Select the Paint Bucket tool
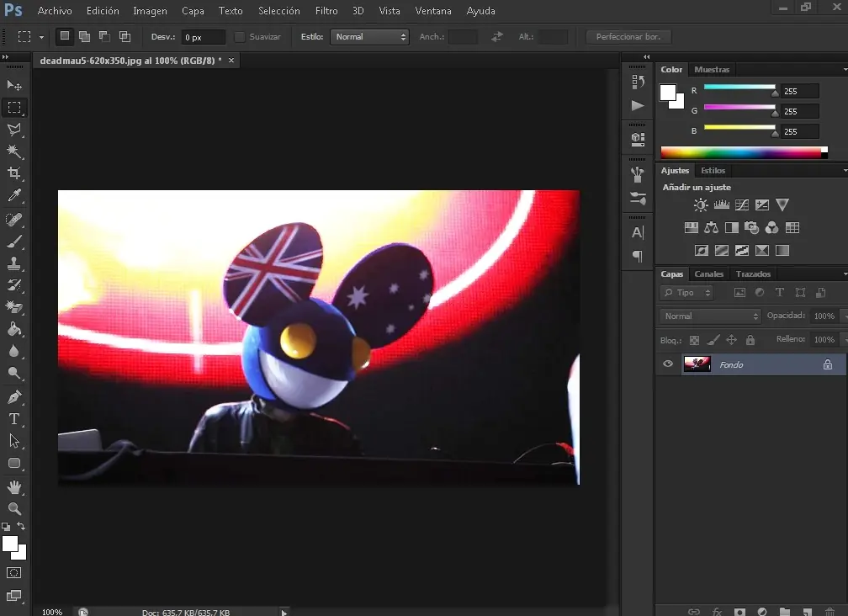Viewport: 848px width, 616px height. tap(14, 329)
